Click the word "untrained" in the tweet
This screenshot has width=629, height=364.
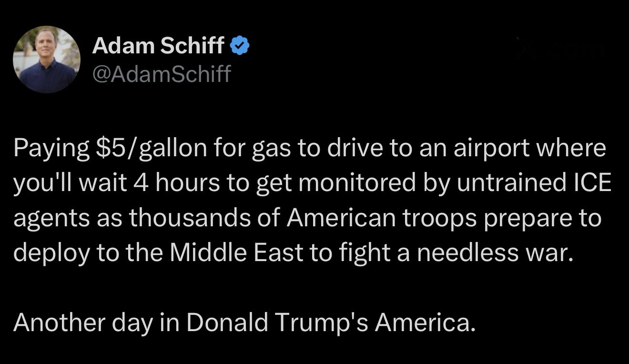(510, 184)
